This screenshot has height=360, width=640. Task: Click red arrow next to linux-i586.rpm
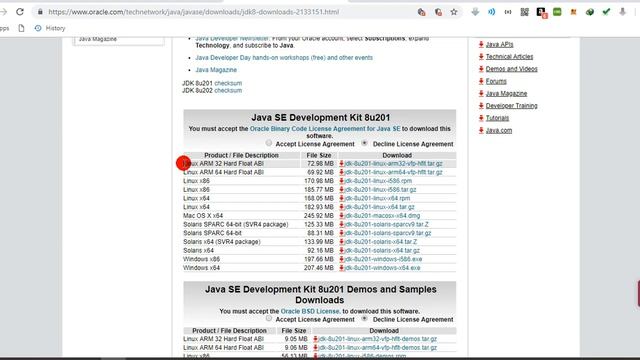click(342, 181)
